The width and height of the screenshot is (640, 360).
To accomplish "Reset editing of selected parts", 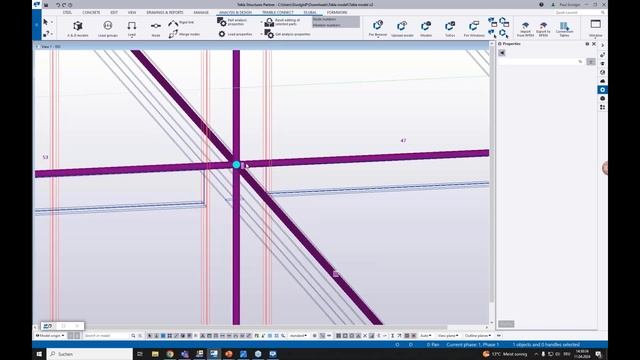I will [283, 22].
